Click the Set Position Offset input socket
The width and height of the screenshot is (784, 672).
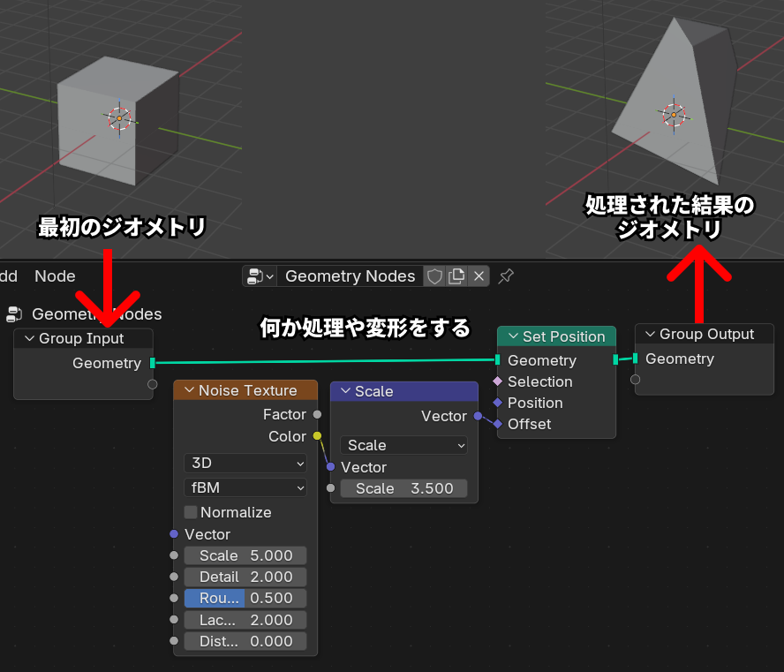click(497, 424)
